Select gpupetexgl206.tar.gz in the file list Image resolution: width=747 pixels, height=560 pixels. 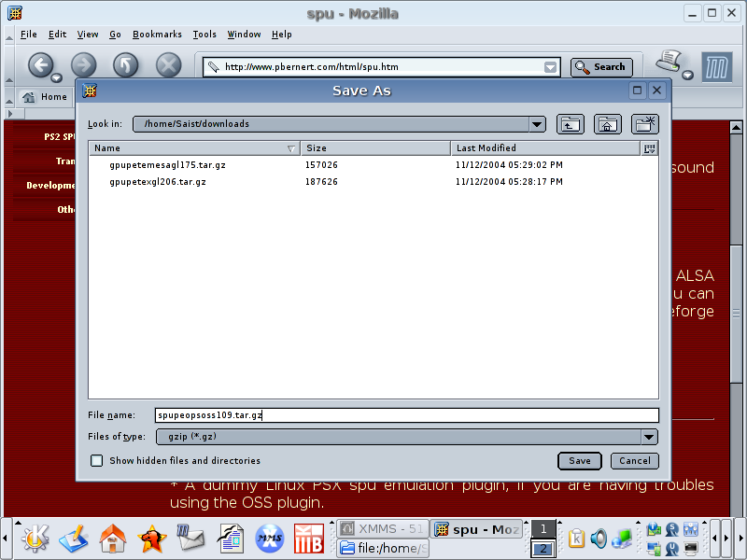(158, 182)
